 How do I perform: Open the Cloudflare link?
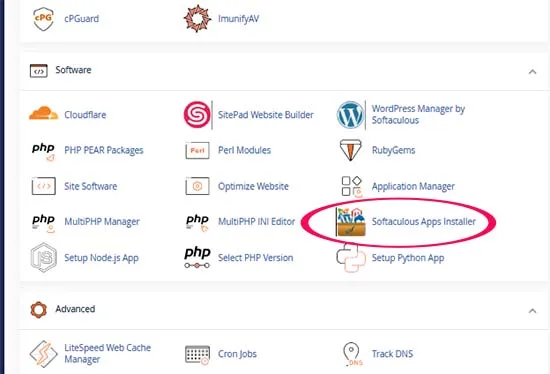(x=85, y=115)
